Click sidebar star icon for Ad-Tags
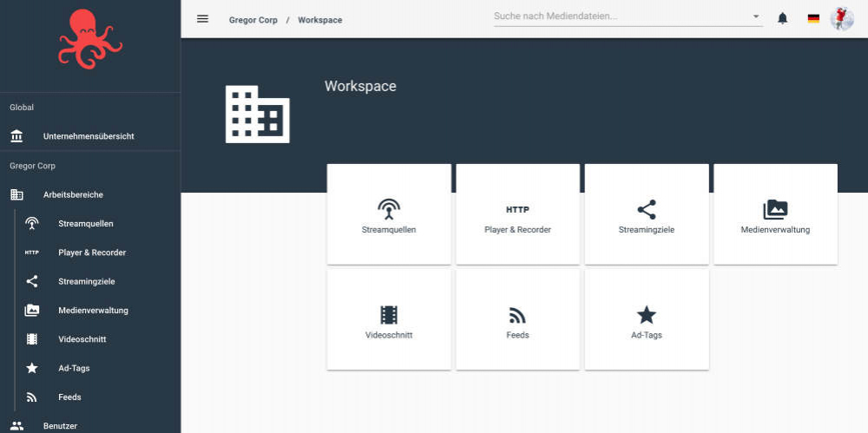This screenshot has width=868, height=433. coord(32,368)
